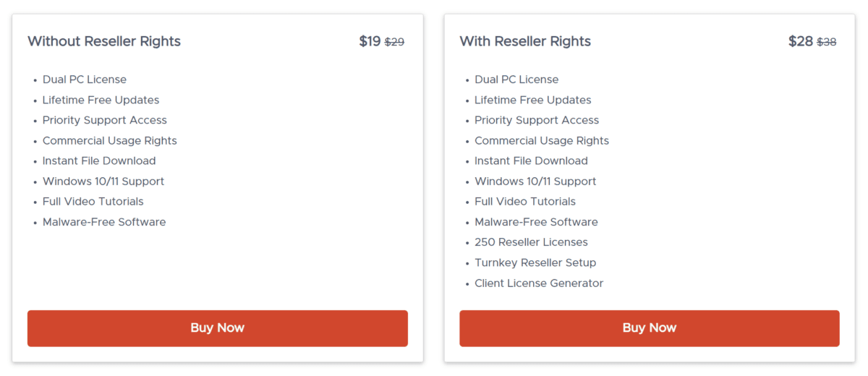Click "Windows 10/11 Support" in the With Reseller plan
The image size is (868, 376).
[535, 181]
